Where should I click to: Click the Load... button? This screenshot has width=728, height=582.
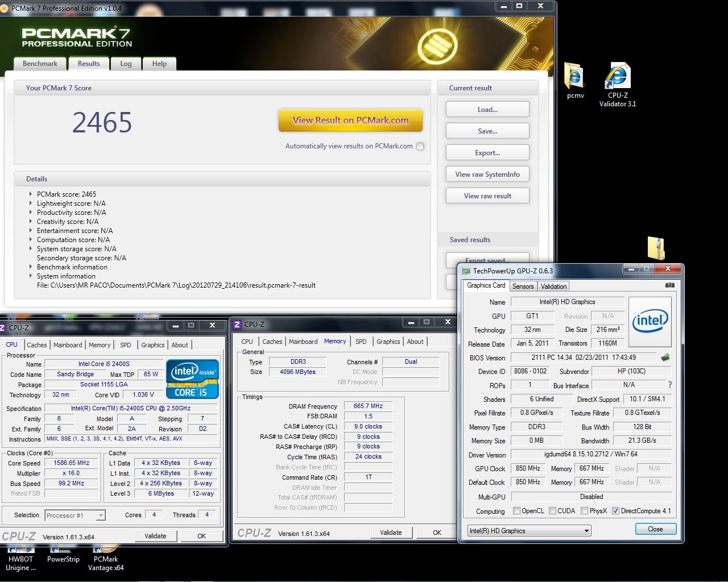coord(487,110)
